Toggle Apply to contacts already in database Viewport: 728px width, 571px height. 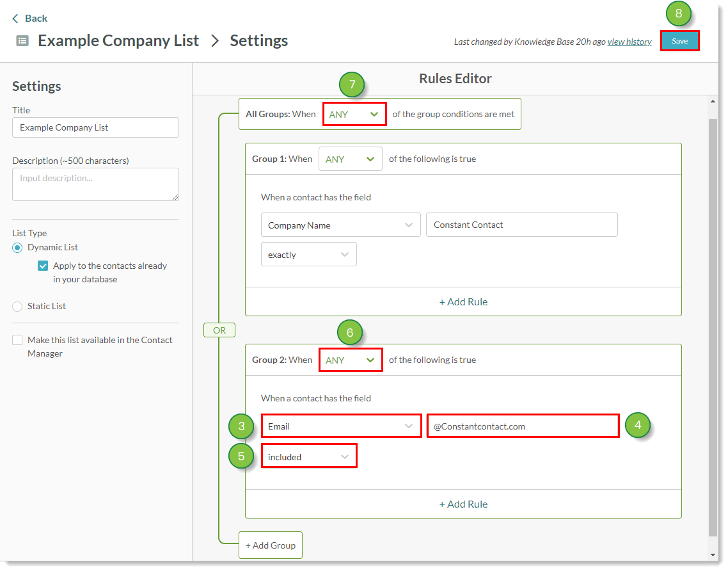coord(43,266)
